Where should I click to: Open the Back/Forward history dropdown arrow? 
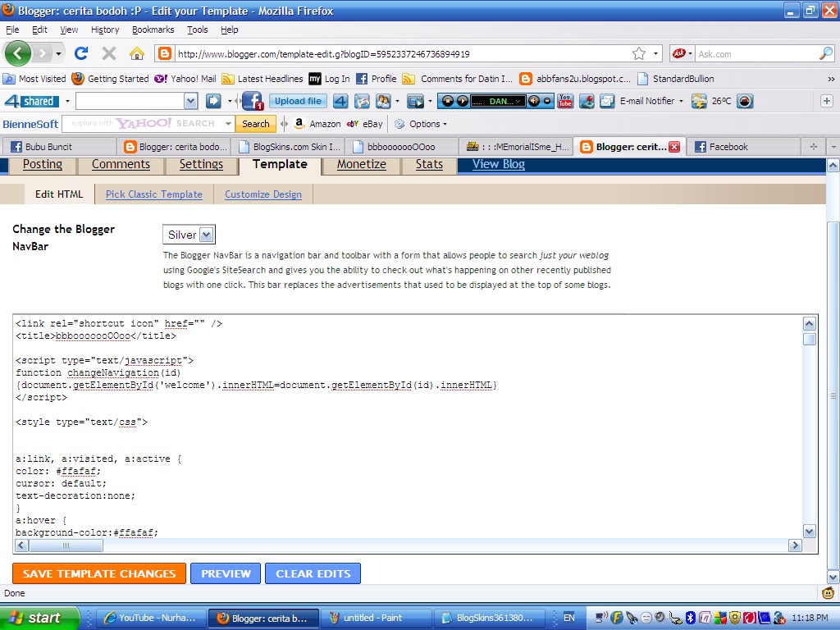point(58,53)
